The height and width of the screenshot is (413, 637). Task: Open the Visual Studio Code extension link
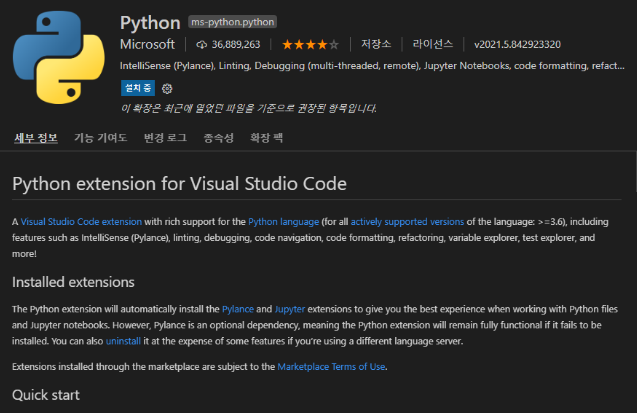[x=81, y=222]
